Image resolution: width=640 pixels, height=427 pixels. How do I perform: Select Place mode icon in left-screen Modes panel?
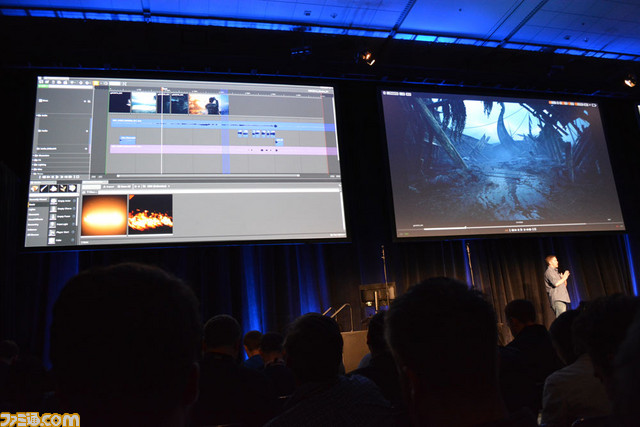click(35, 188)
